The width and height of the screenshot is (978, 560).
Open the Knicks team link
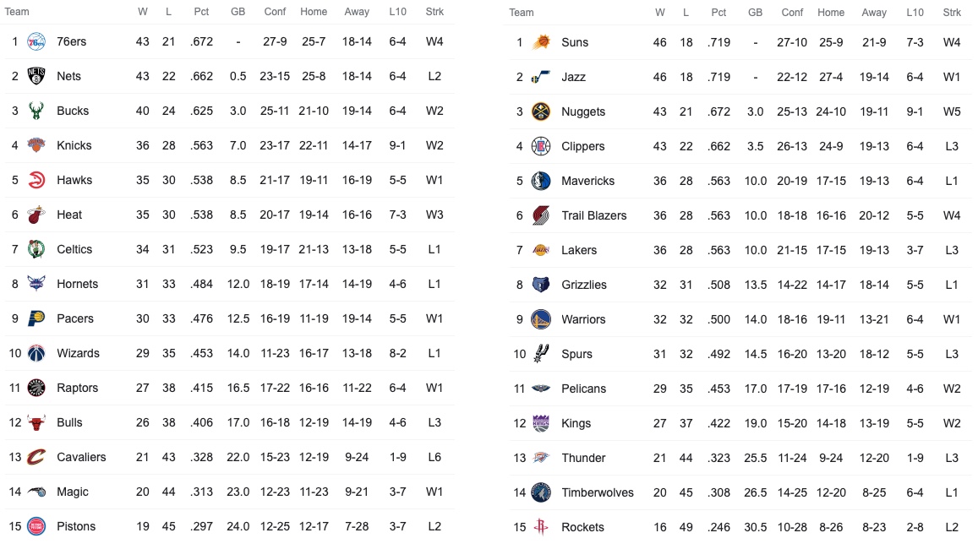(x=74, y=145)
